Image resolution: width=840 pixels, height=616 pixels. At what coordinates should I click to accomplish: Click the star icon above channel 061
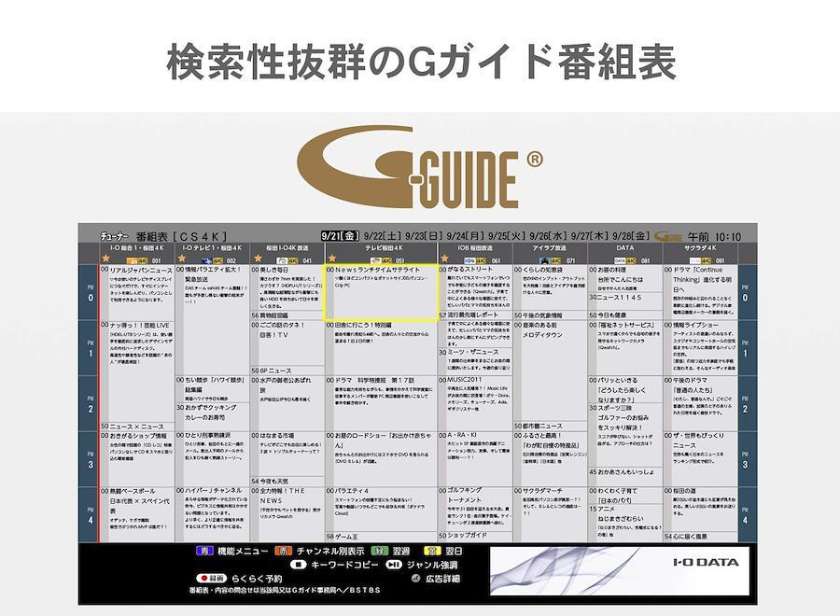point(444,259)
